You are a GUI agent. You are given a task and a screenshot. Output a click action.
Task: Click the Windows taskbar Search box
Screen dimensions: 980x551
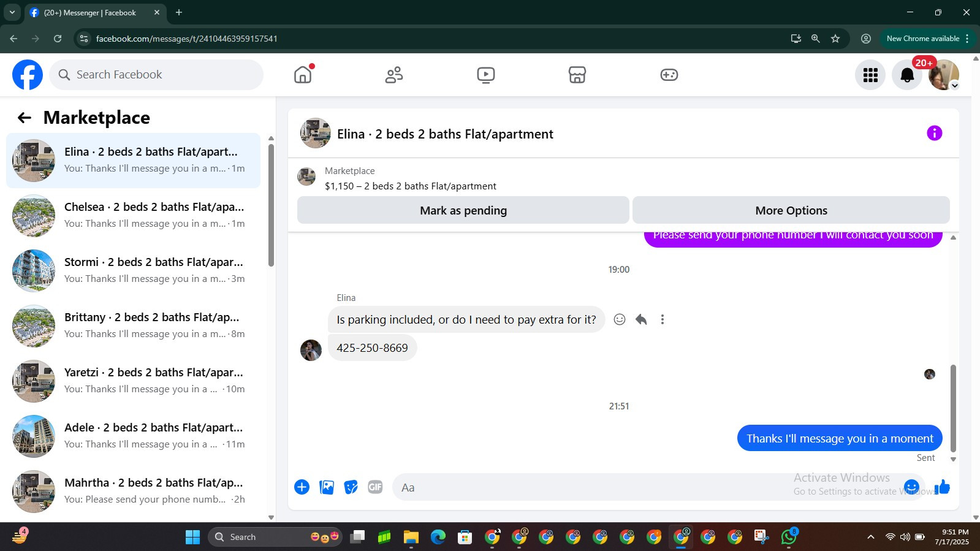[275, 537]
